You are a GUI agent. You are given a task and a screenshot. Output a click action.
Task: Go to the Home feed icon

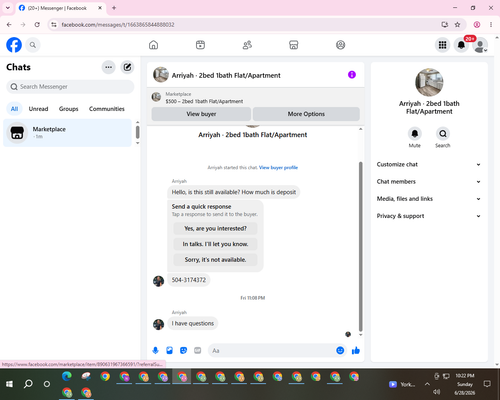[x=153, y=45]
